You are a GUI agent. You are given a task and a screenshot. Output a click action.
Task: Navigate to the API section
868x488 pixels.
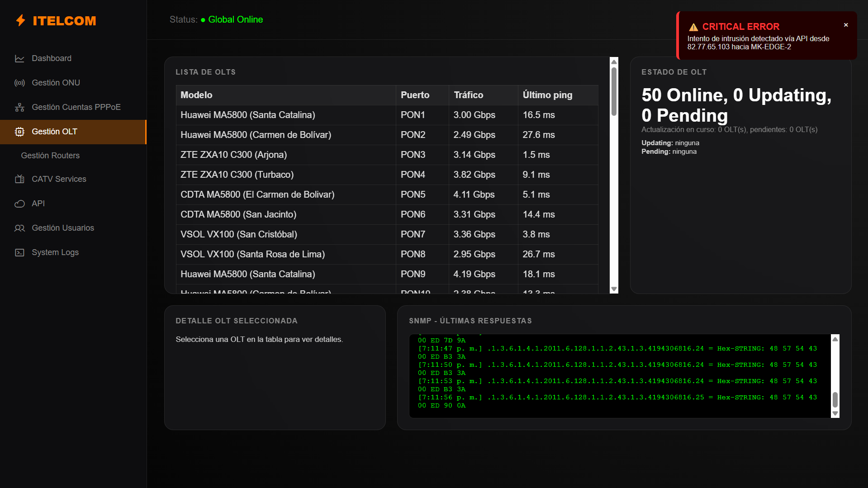coord(73,204)
